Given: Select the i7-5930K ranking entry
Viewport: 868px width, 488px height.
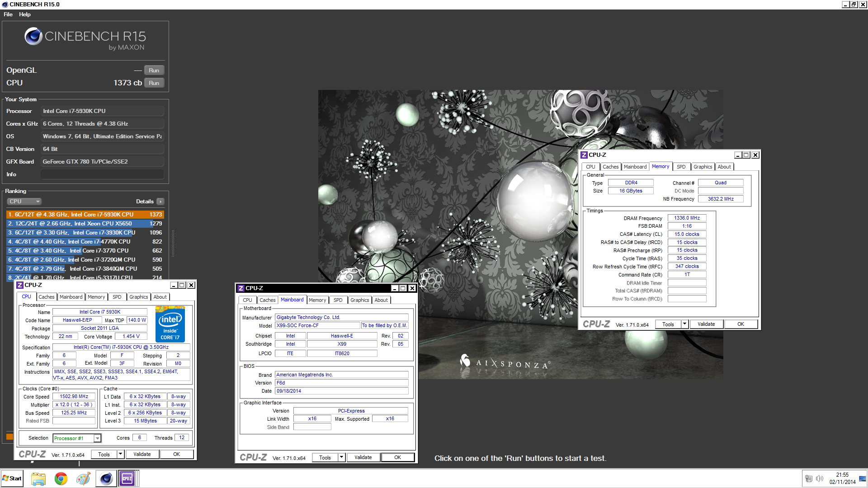Looking at the screenshot, I should [85, 215].
